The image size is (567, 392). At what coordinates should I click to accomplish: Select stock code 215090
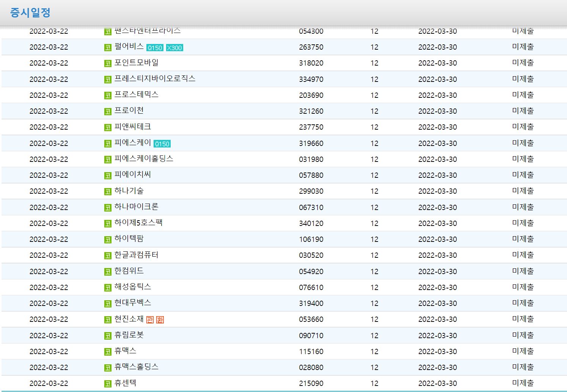coord(311,384)
